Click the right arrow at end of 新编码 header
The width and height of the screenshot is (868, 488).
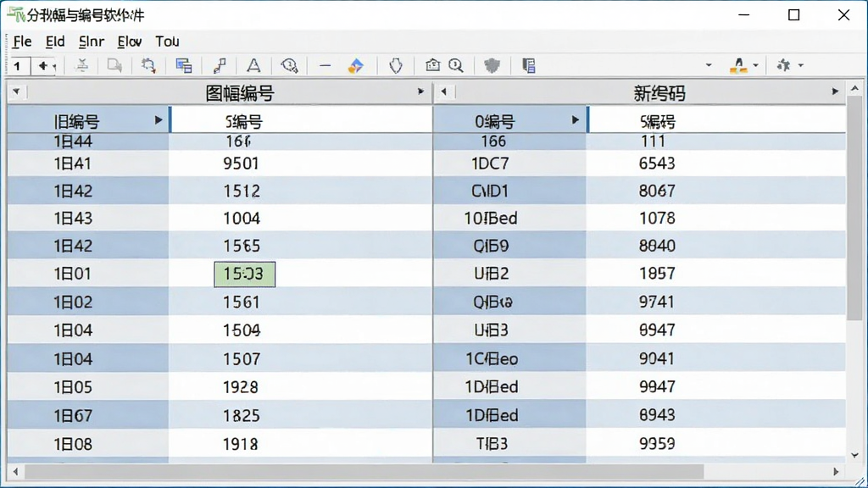coord(835,91)
